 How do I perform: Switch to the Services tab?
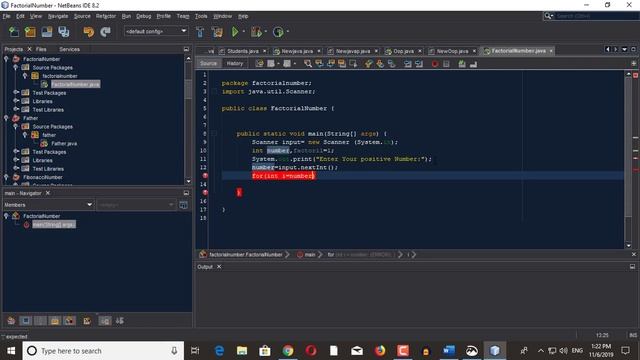click(69, 49)
